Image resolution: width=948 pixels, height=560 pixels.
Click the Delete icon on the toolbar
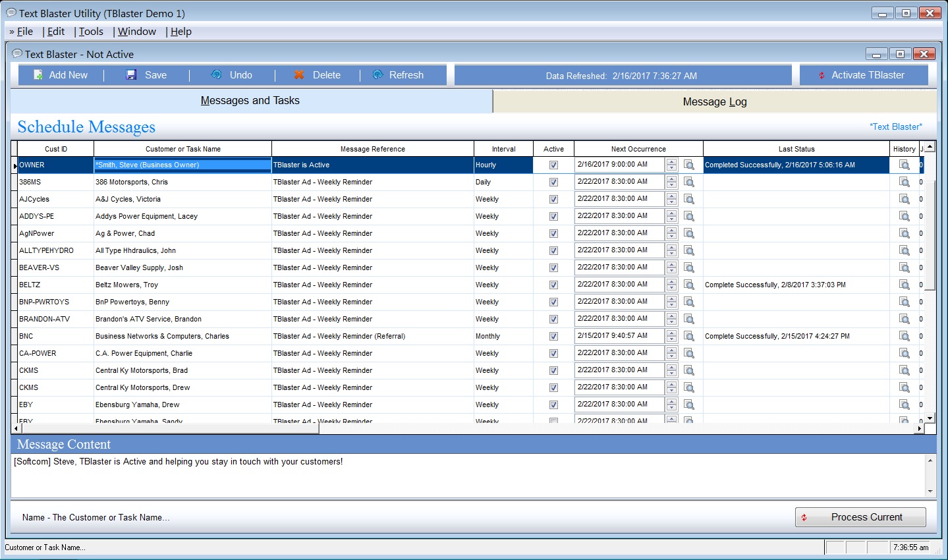click(300, 74)
